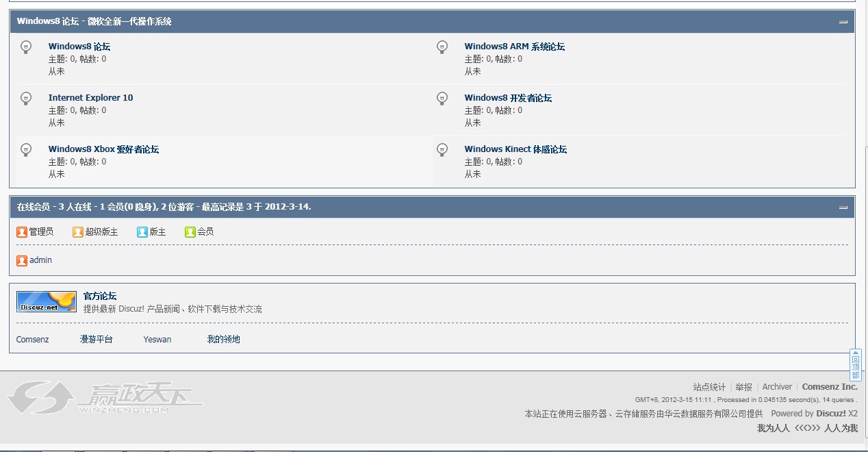
Task: Click the 超级版主 legend label
Action: click(x=101, y=232)
